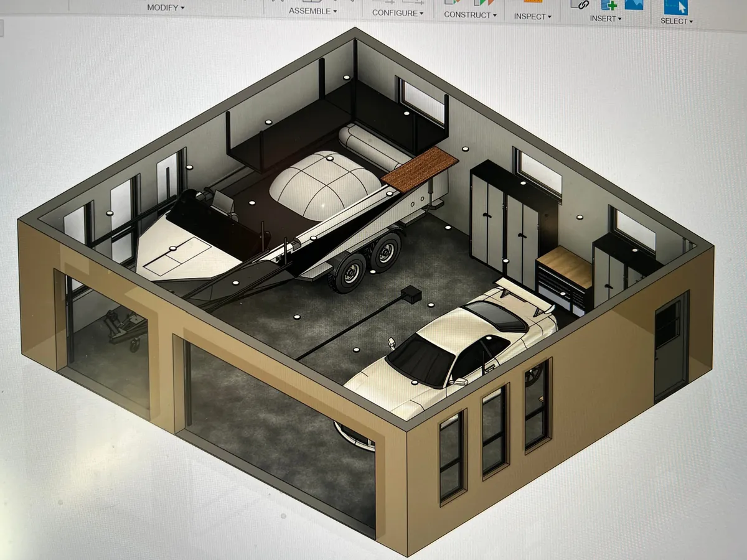
Task: Click the second Construct plane icon
Action: [x=483, y=3]
